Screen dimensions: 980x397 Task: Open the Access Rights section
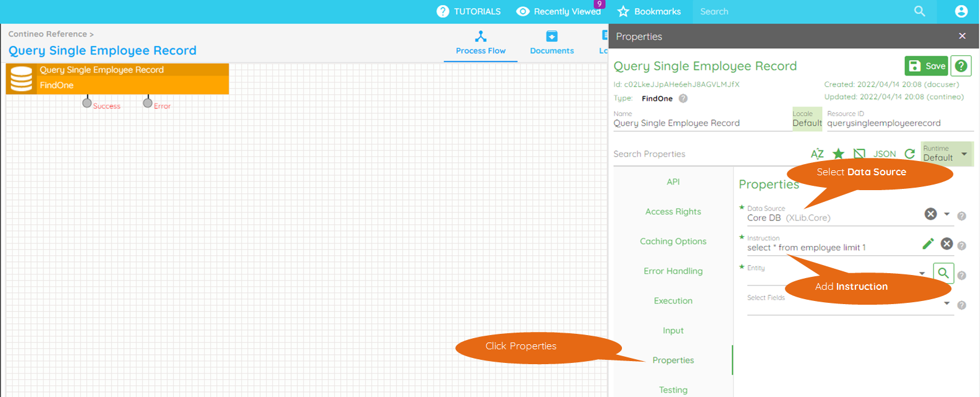tap(673, 212)
